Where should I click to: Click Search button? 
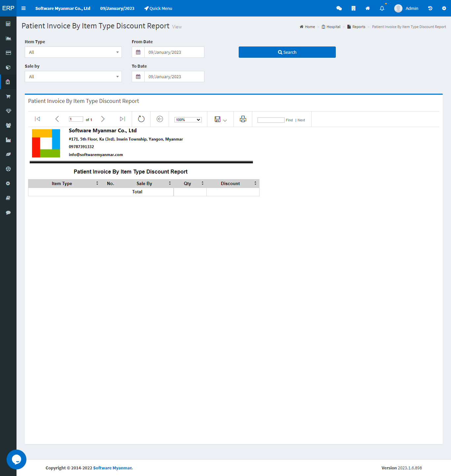[x=287, y=52]
